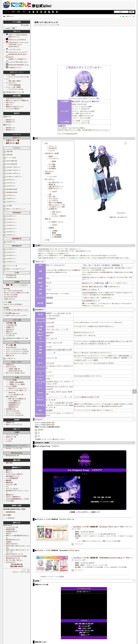Click the anchor link icon on 近況お知らせ header
This screenshot has height=644, width=138.
click(x=133, y=443)
